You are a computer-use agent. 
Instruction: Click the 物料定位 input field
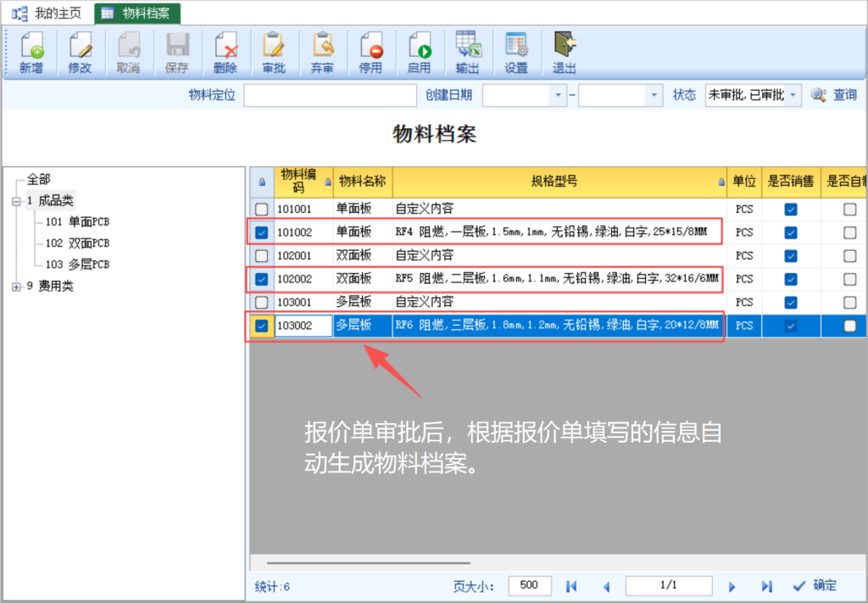tap(330, 95)
